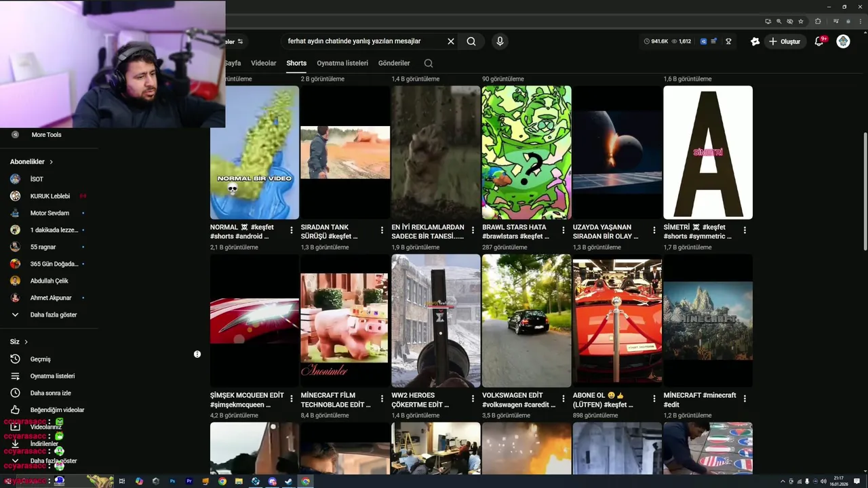Switch to the Videolar tab

pos(264,63)
